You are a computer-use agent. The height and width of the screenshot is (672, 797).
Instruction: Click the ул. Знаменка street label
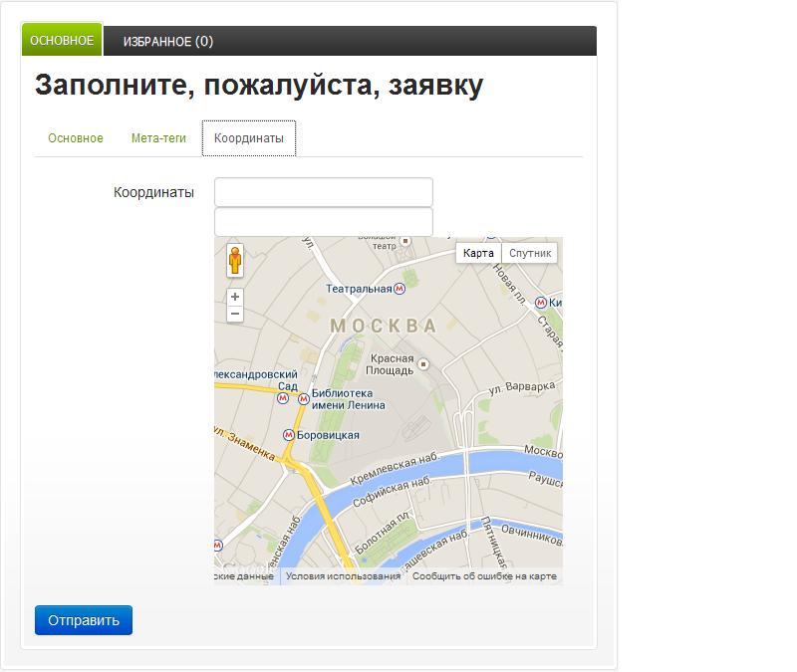coord(245,443)
